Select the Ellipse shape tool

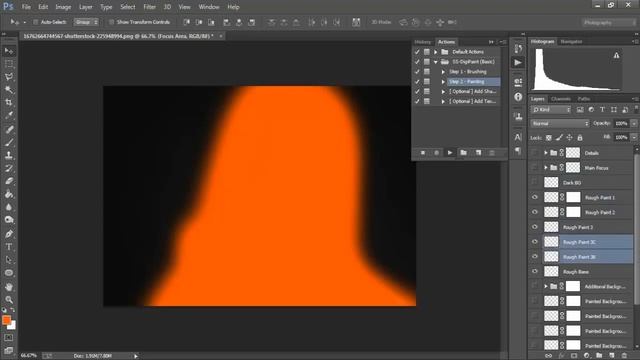[9, 273]
